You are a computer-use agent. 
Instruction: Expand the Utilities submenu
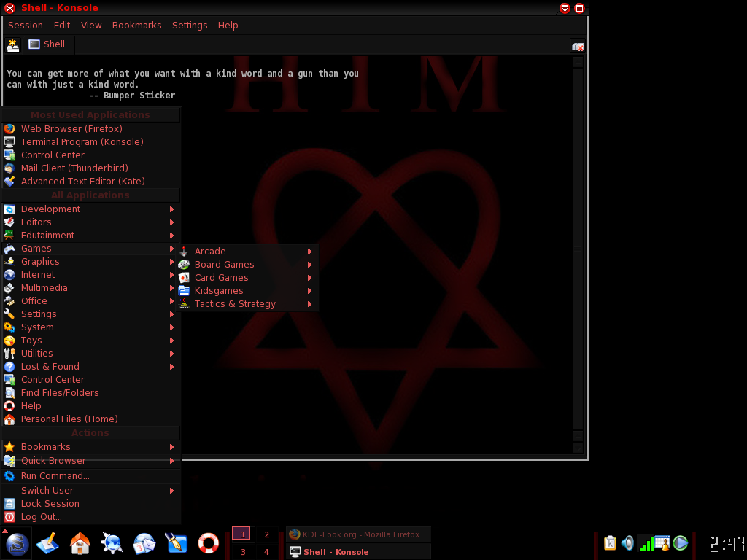coord(90,354)
